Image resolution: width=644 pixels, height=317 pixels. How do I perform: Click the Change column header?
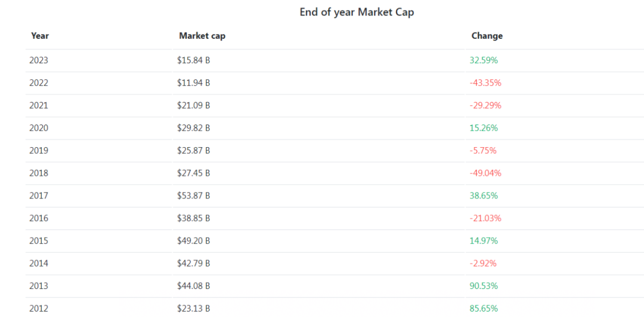pyautogui.click(x=487, y=36)
